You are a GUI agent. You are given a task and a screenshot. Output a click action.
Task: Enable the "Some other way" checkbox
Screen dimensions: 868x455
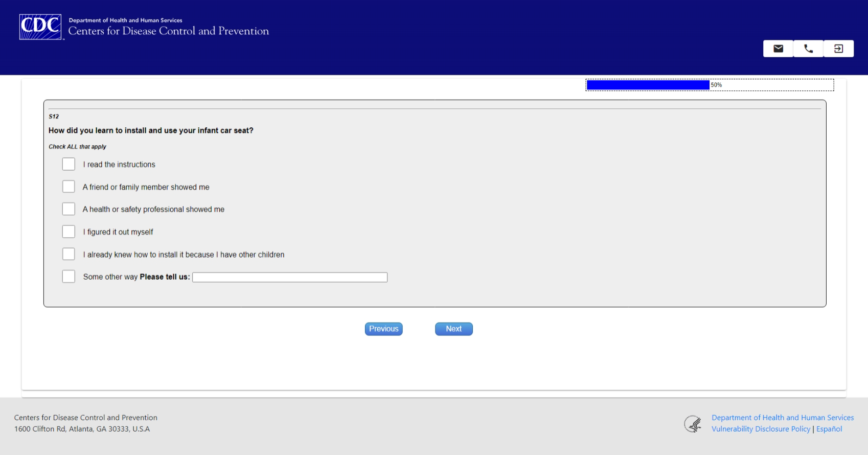(x=68, y=277)
